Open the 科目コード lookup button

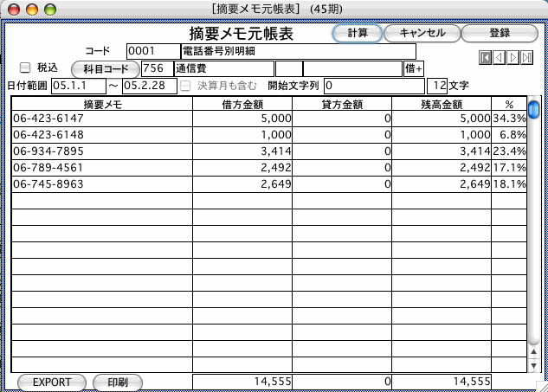point(105,68)
